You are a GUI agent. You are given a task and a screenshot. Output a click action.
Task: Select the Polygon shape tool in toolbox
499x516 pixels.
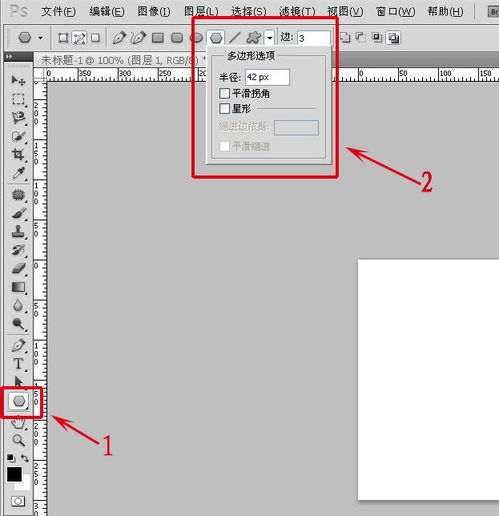(19, 401)
